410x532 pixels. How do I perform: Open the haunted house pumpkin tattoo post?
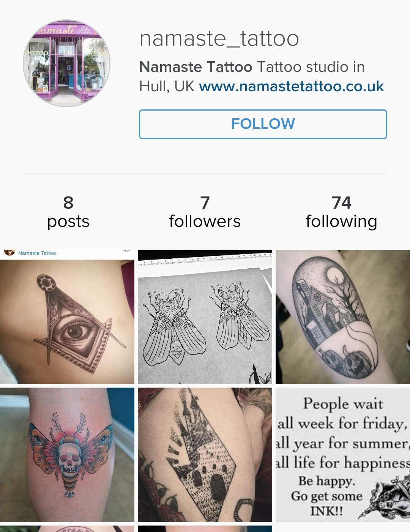tap(343, 317)
